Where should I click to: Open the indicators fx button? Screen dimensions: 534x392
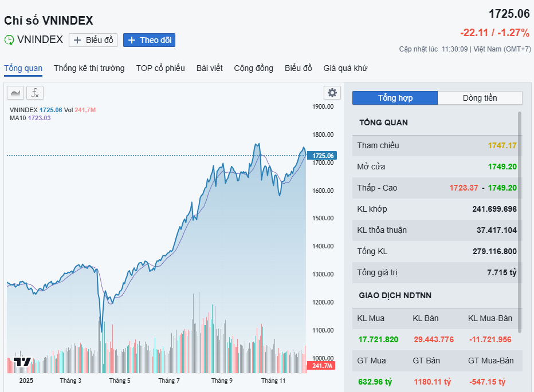pyautogui.click(x=35, y=93)
